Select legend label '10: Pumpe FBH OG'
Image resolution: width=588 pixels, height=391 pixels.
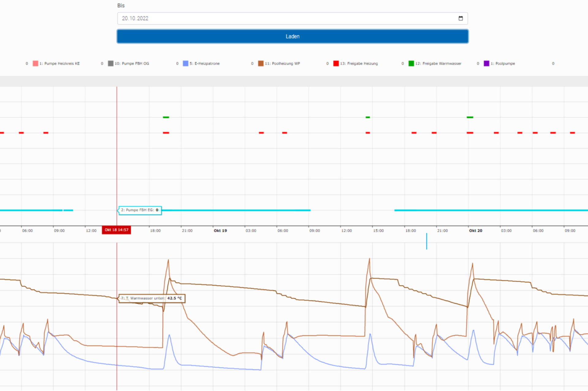pyautogui.click(x=132, y=63)
